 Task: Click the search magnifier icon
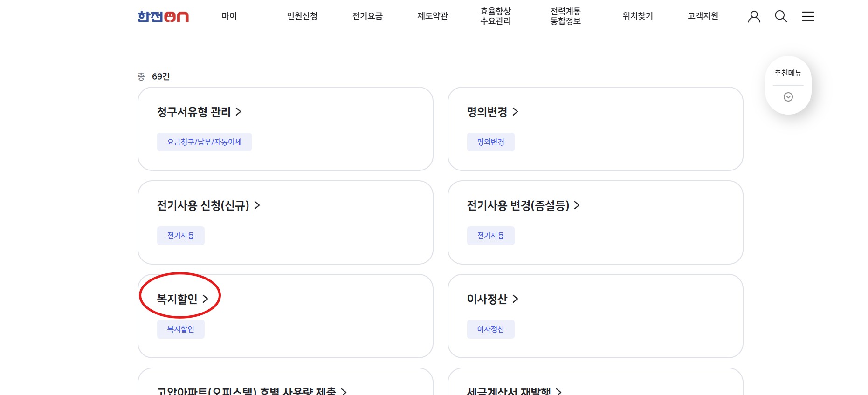tap(780, 16)
